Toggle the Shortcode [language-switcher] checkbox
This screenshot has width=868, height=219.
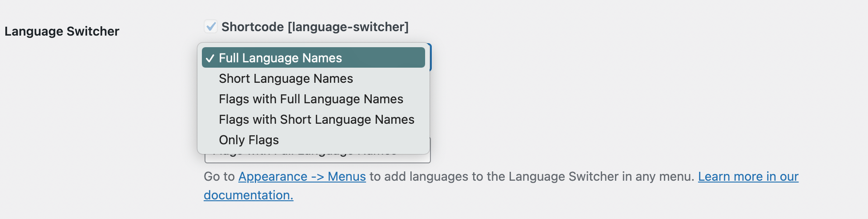point(211,27)
